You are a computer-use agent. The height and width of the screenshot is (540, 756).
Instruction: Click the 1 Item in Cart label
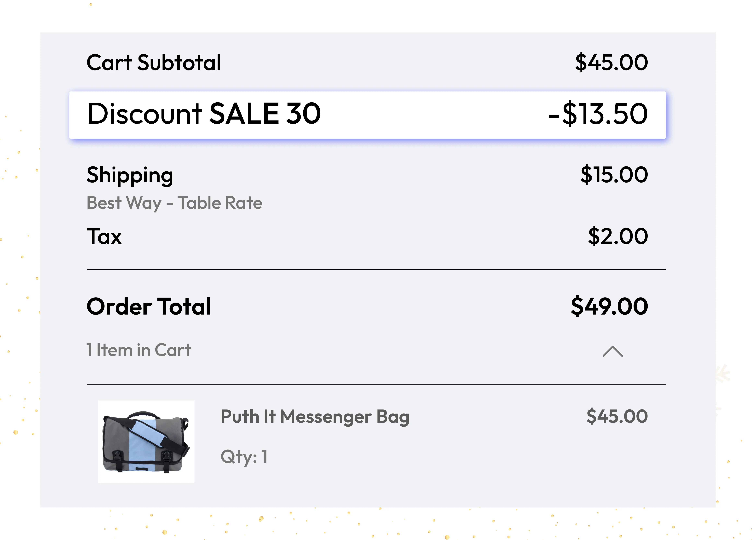(x=138, y=350)
